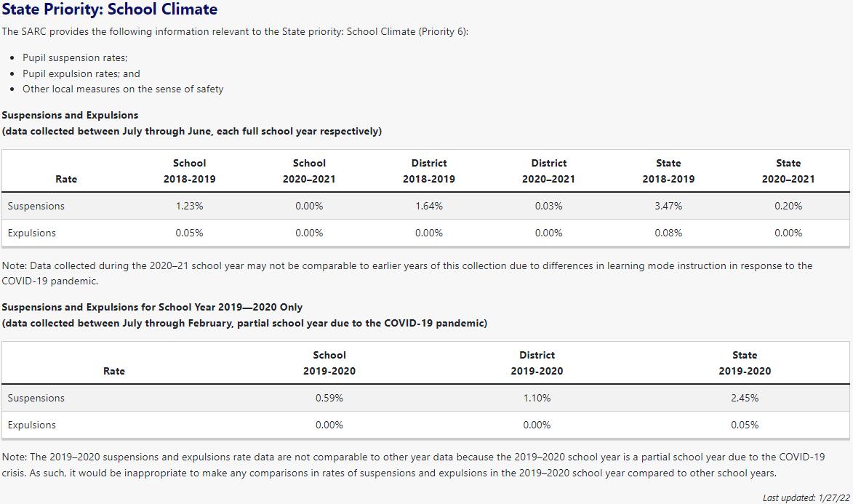
Task: Click the Pupil expulsion rates bullet
Action: click(x=81, y=73)
